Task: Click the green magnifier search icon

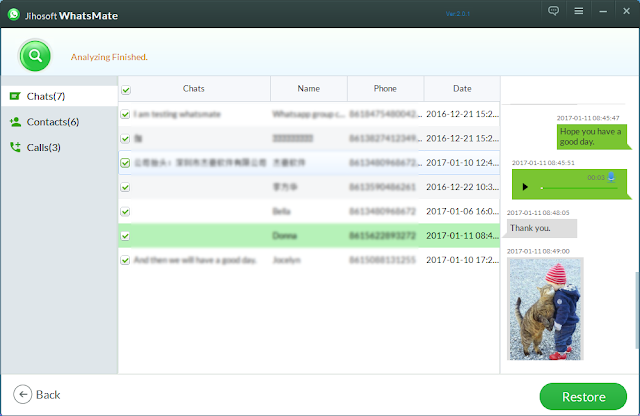Action: [35, 56]
